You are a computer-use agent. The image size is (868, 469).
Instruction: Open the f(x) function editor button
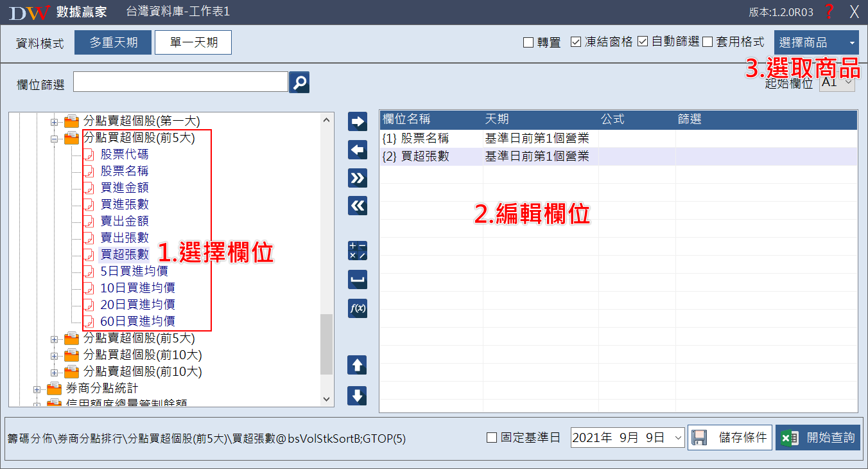[x=357, y=308]
